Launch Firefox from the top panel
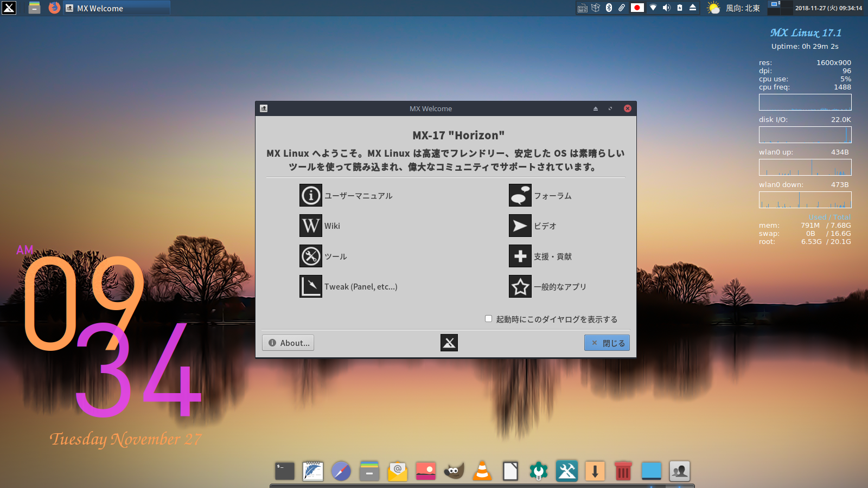The image size is (868, 488). point(54,8)
